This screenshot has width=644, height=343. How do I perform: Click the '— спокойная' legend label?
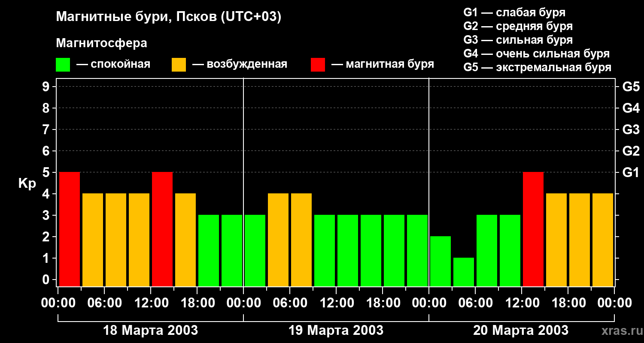113,64
